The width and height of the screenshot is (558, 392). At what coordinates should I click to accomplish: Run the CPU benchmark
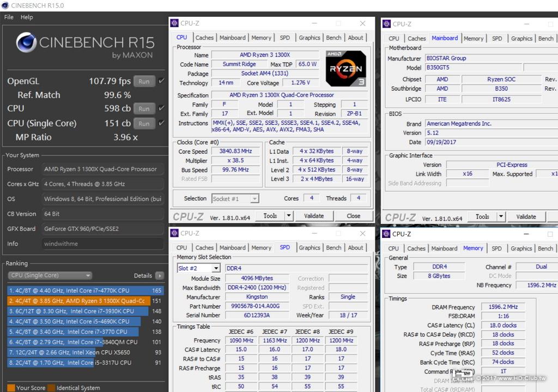[144, 108]
